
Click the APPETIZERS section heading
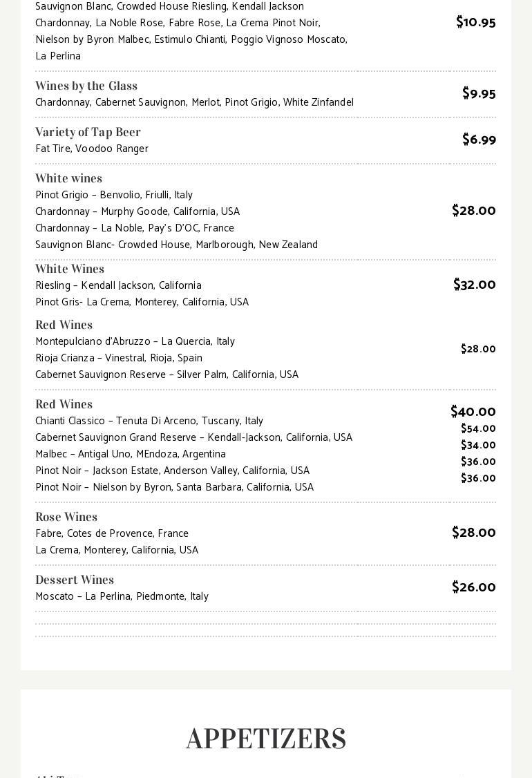pyautogui.click(x=266, y=739)
